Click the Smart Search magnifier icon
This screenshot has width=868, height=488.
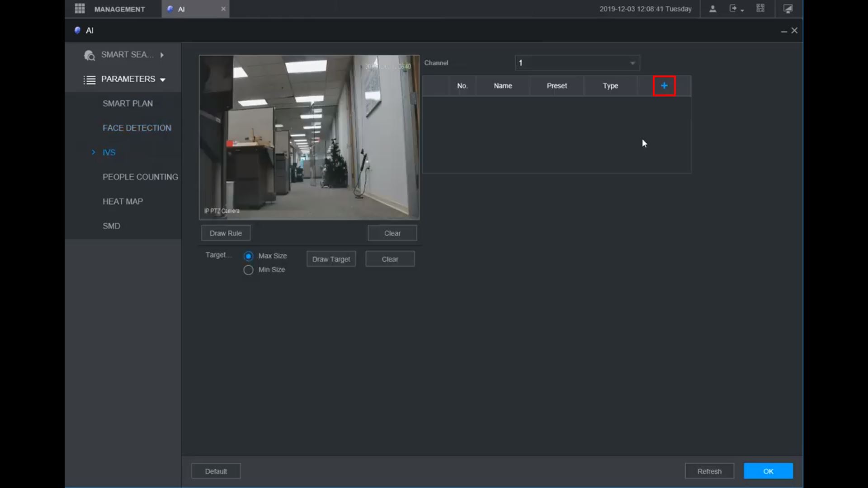click(90, 55)
